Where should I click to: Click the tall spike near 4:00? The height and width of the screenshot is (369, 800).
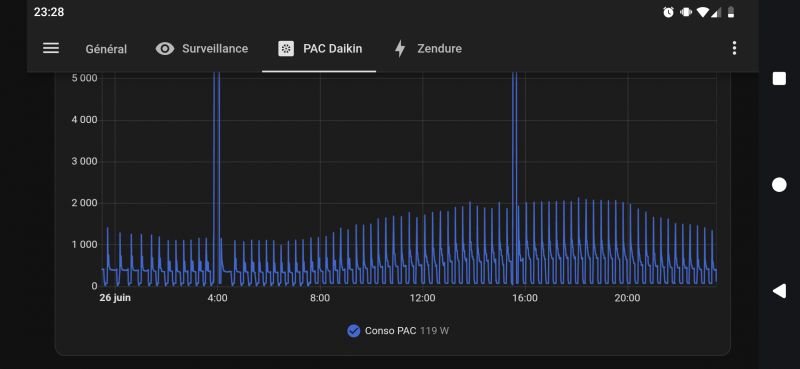[216, 178]
